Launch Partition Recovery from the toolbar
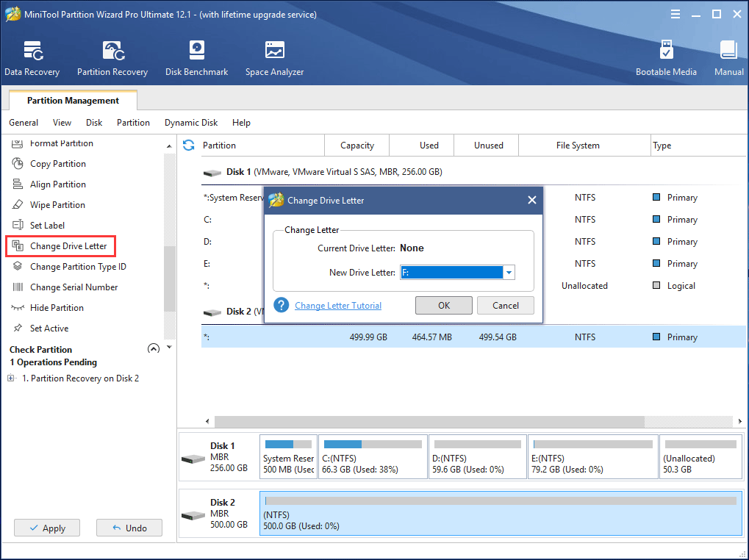749x560 pixels. [112, 58]
